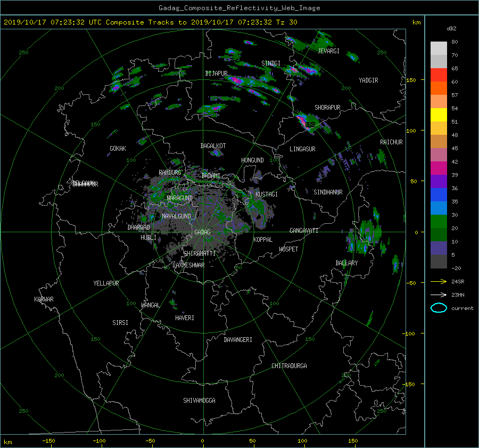Click the GADAG radar center label
This screenshot has height=448, width=479.
(x=203, y=232)
